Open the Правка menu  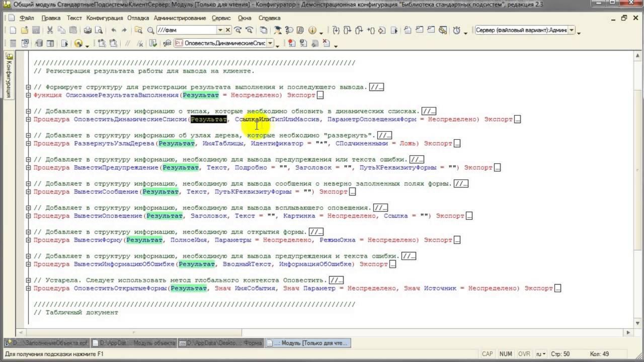click(x=51, y=18)
